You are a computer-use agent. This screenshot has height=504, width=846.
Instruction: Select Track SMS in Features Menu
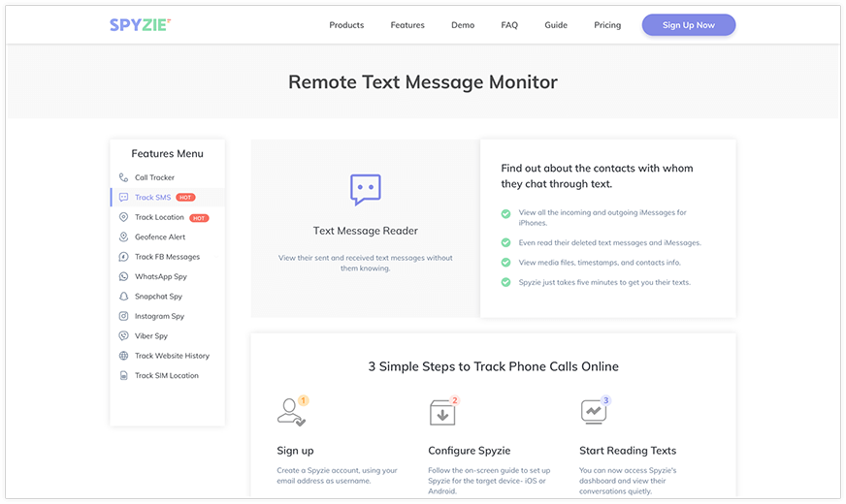pos(152,198)
